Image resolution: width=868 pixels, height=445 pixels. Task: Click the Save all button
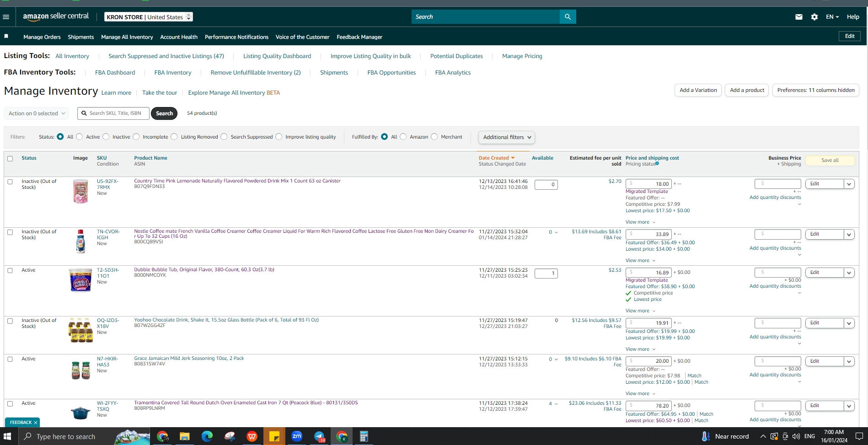830,161
